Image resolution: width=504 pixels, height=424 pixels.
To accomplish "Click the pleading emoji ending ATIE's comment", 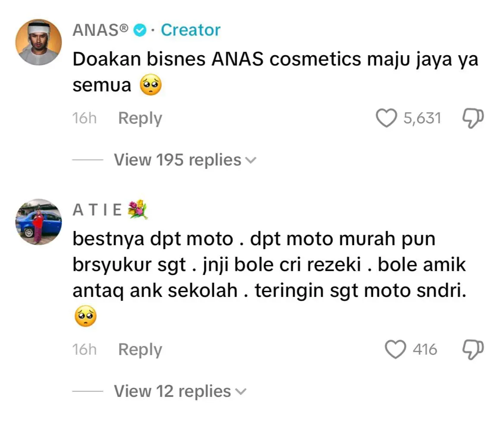I will click(85, 316).
